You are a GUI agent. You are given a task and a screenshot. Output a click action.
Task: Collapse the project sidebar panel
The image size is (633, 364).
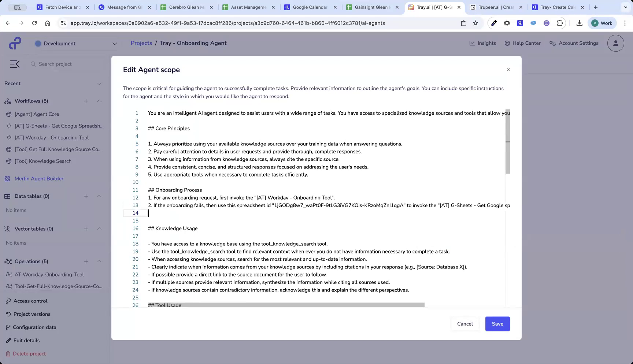(x=15, y=64)
